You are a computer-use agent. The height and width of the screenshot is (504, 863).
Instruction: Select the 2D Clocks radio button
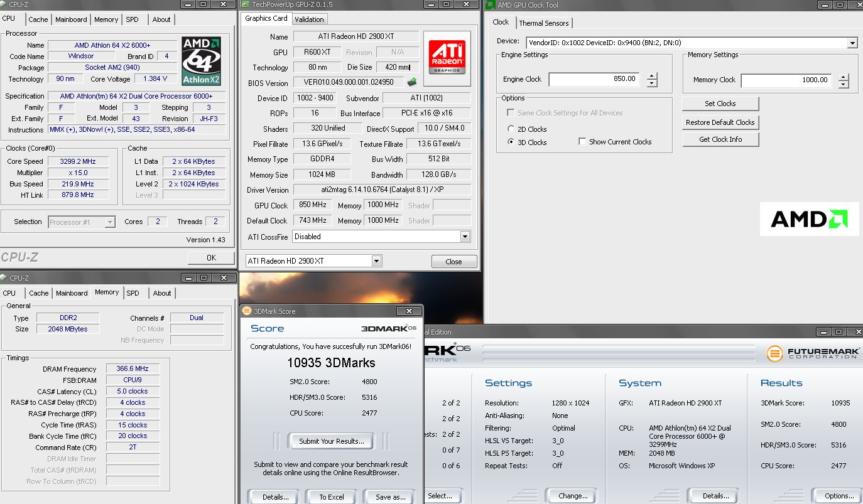[511, 129]
